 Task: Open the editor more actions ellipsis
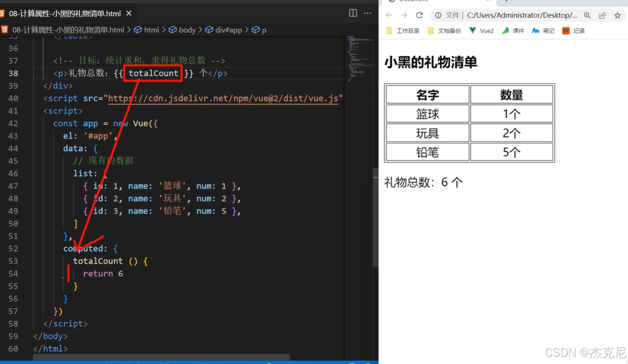click(368, 13)
